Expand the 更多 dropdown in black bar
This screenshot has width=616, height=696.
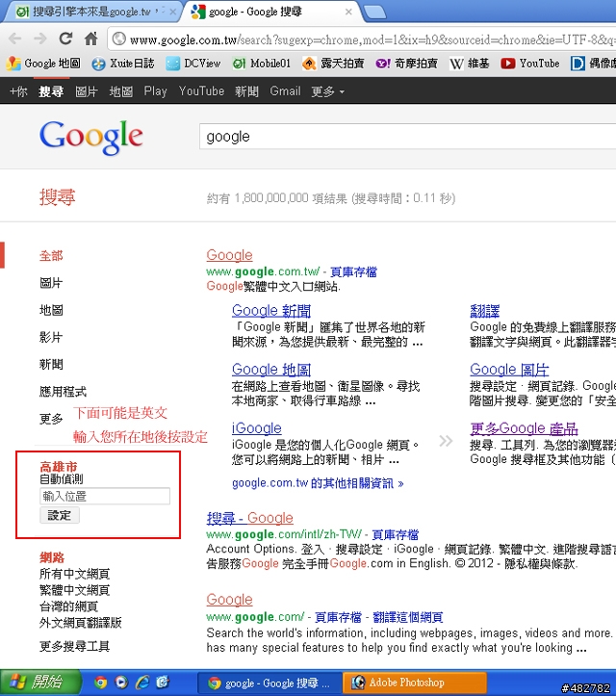(327, 91)
